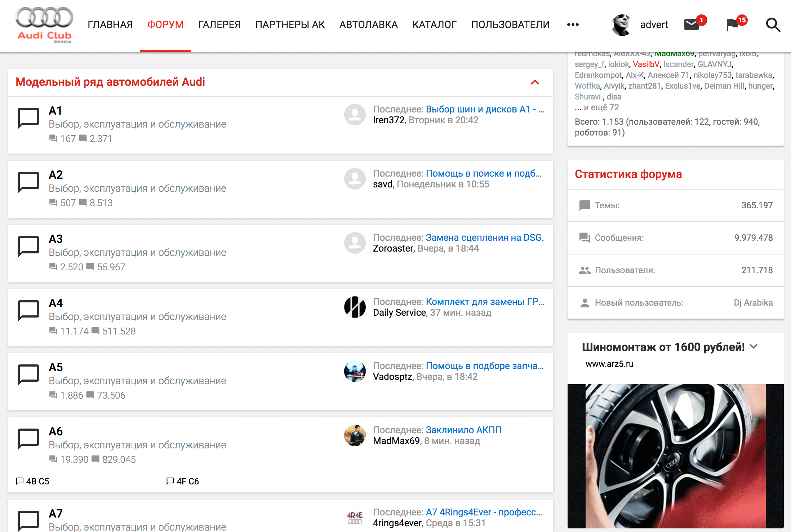Click the A4 forum speech bubble icon
This screenshot has width=791, height=532.
[28, 310]
